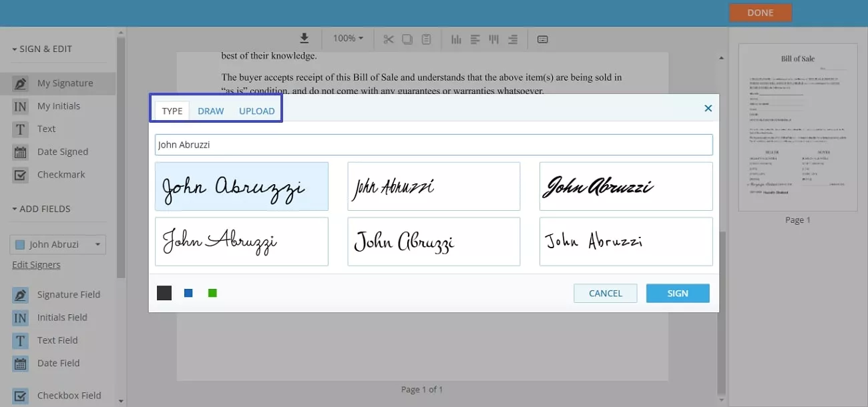Close the signature dialog with X
This screenshot has width=868, height=407.
[x=708, y=108]
